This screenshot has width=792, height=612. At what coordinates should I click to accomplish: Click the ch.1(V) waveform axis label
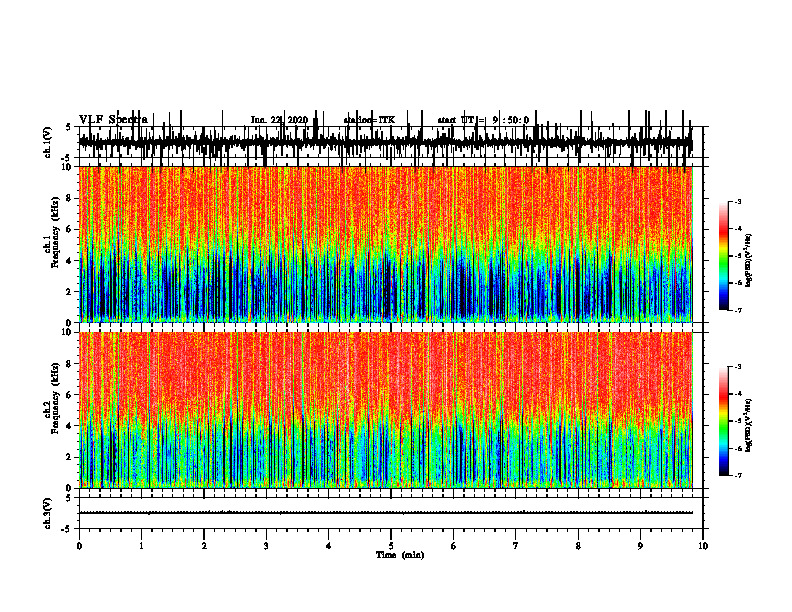(x=47, y=142)
